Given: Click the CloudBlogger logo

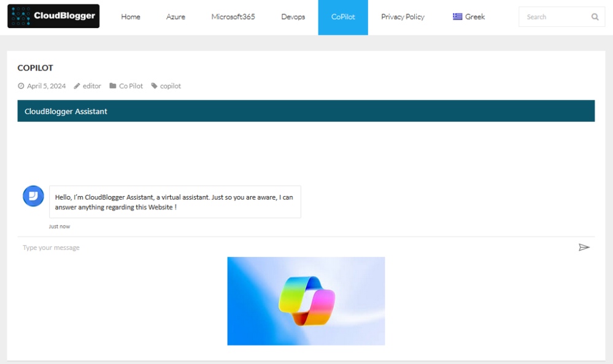Looking at the screenshot, I should pyautogui.click(x=53, y=16).
